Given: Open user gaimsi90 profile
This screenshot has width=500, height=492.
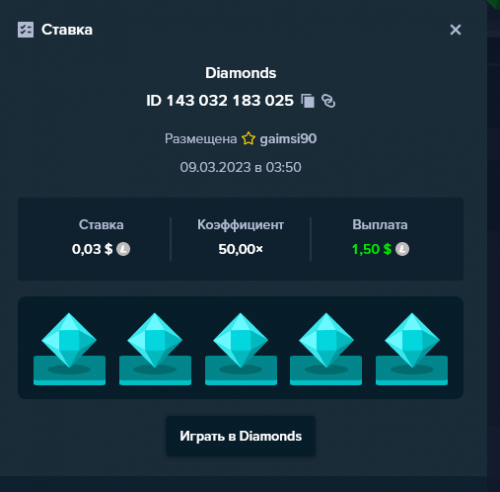Looking at the screenshot, I should tap(288, 139).
